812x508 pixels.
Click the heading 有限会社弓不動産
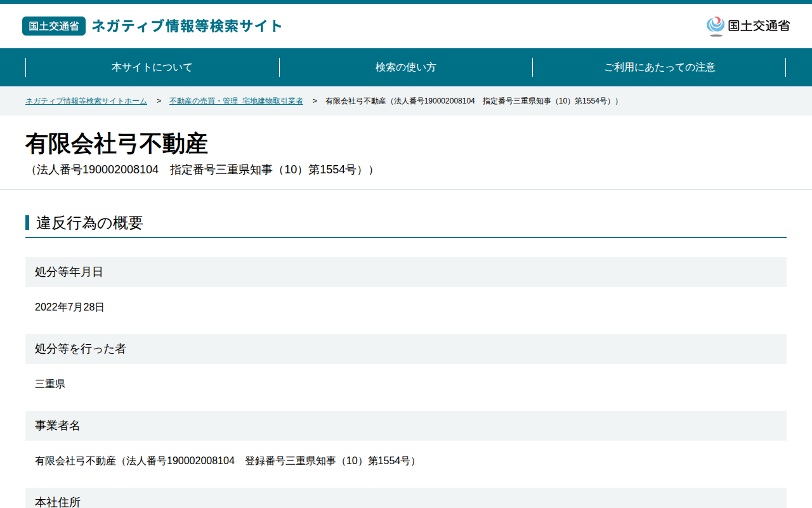point(117,144)
